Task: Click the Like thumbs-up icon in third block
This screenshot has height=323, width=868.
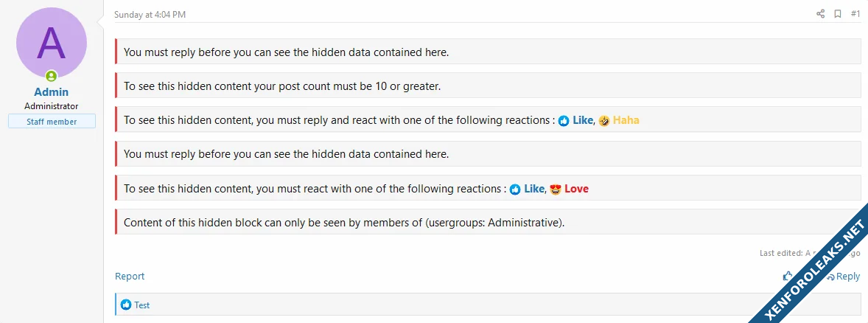Action: [564, 120]
